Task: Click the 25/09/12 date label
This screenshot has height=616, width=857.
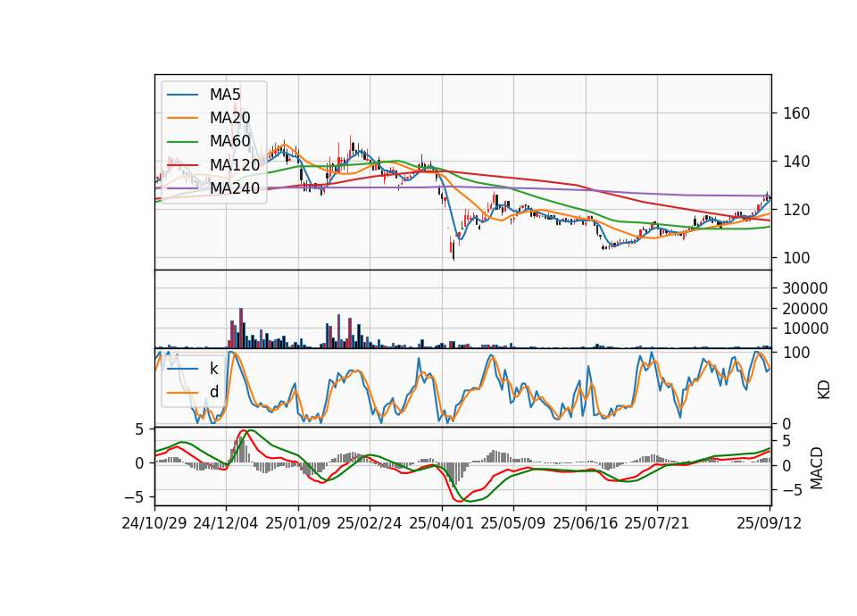Action: (x=769, y=523)
